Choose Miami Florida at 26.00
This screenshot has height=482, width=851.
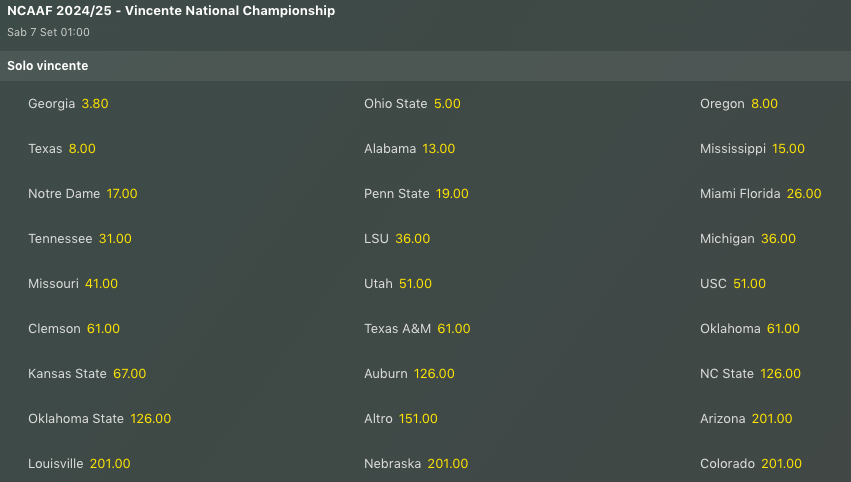pyautogui.click(x=804, y=194)
